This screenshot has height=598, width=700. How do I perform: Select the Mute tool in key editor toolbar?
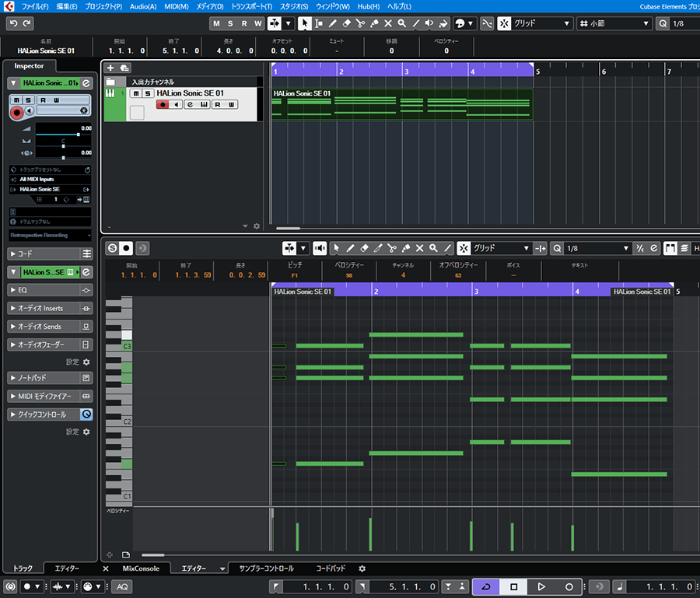point(420,248)
